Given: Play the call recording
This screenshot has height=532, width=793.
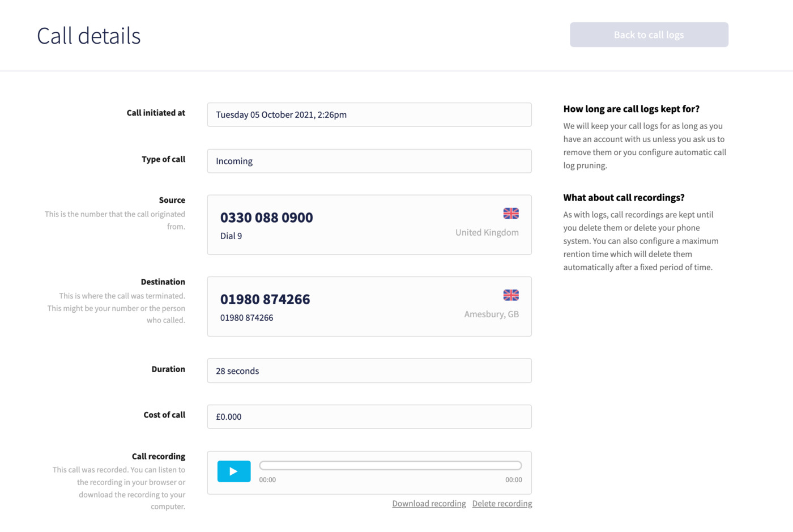Looking at the screenshot, I should tap(234, 471).
